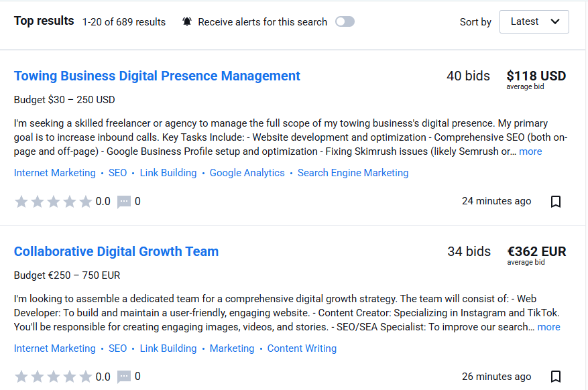
Task: Select Marketing skill tag
Action: pyautogui.click(x=232, y=348)
